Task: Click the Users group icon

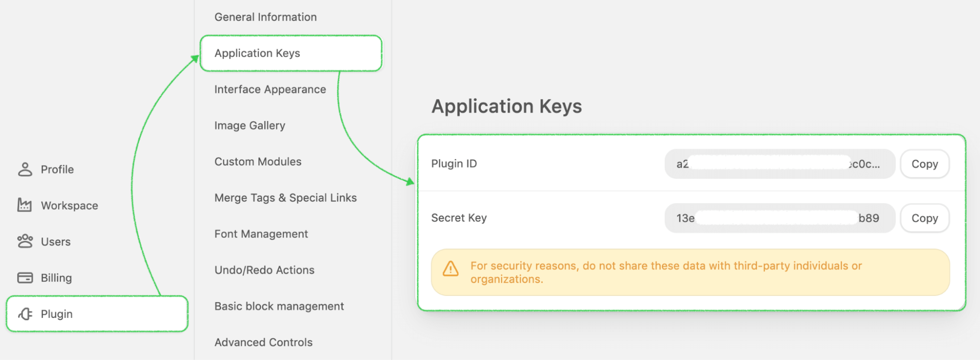Action: pyautogui.click(x=25, y=241)
